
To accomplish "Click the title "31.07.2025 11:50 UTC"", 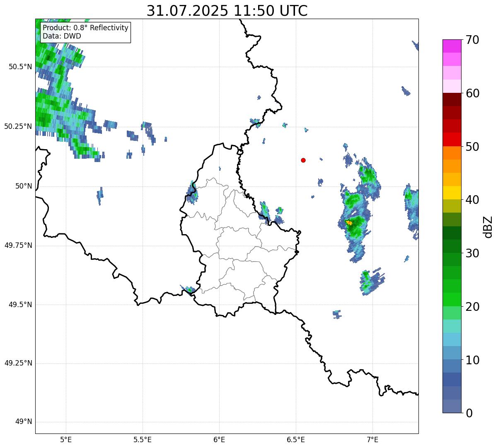I will pyautogui.click(x=227, y=11).
